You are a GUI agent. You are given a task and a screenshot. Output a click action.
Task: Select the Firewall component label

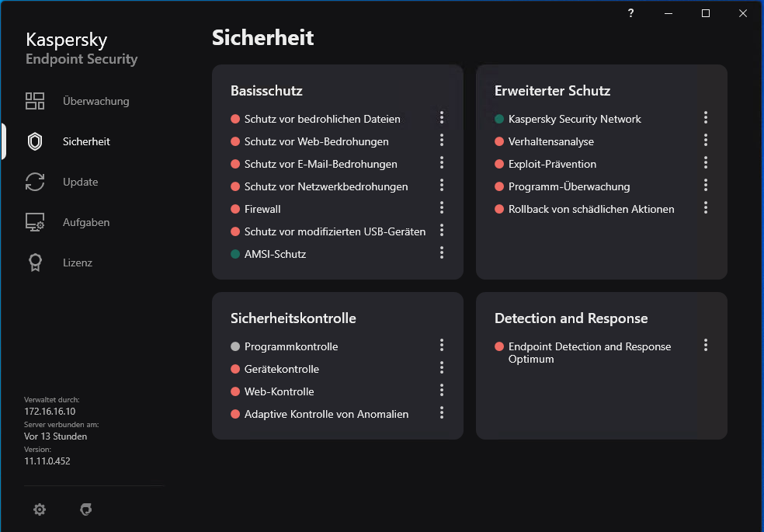point(262,209)
